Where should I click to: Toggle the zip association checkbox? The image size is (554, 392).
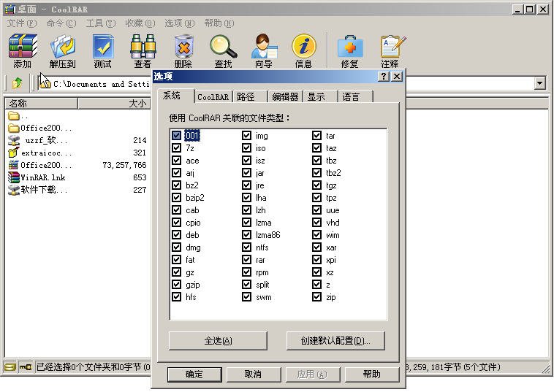pos(317,296)
